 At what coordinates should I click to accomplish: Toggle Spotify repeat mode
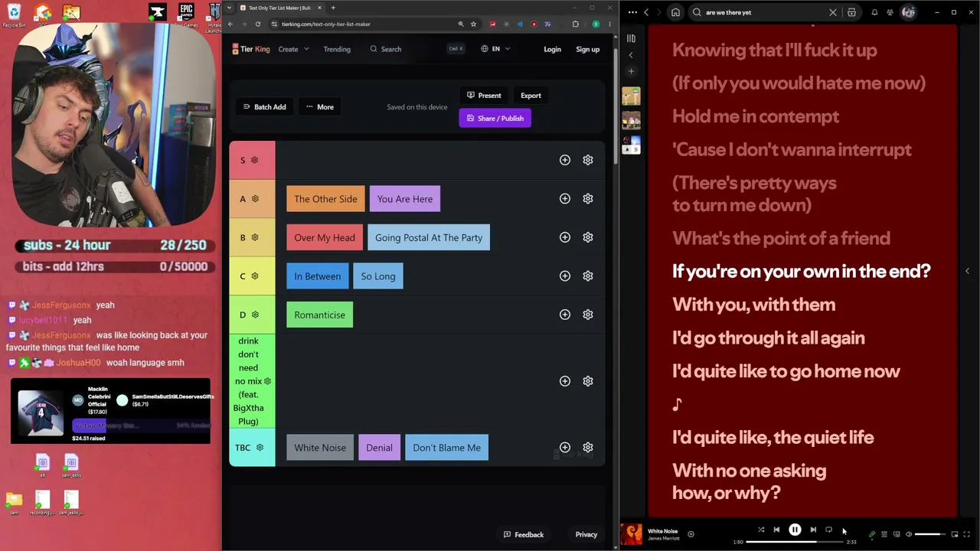(x=828, y=530)
